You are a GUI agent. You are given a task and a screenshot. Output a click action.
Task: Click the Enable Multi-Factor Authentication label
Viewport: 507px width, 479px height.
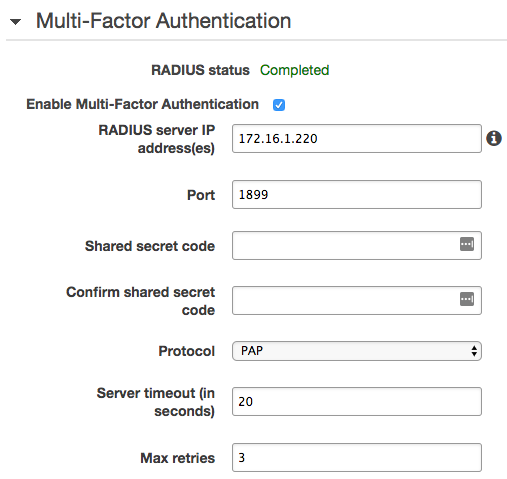coord(143,104)
